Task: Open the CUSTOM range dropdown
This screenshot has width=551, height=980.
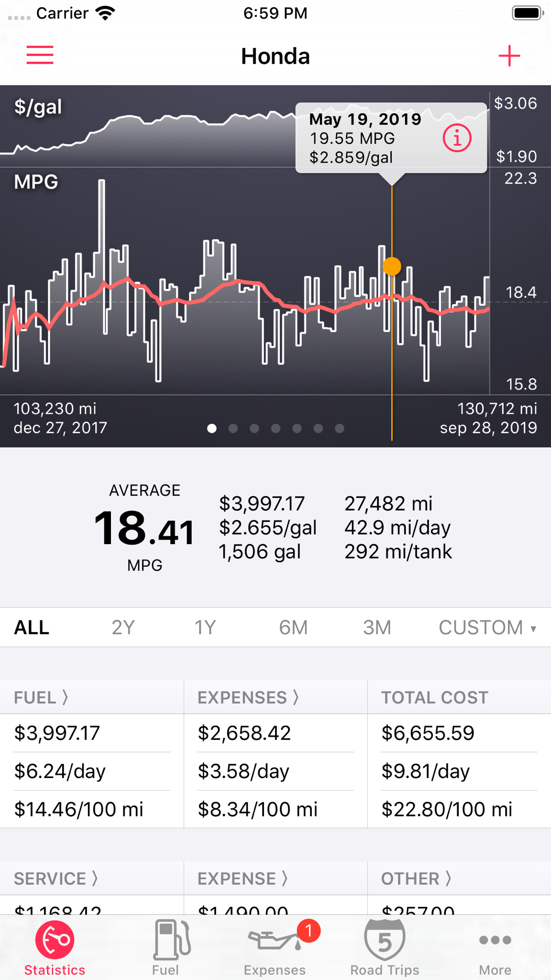Action: (x=487, y=627)
